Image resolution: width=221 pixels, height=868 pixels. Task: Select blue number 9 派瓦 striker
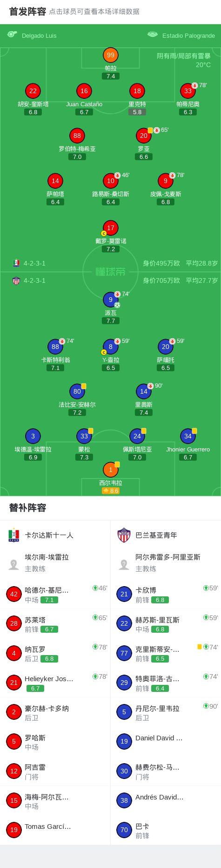(x=111, y=300)
